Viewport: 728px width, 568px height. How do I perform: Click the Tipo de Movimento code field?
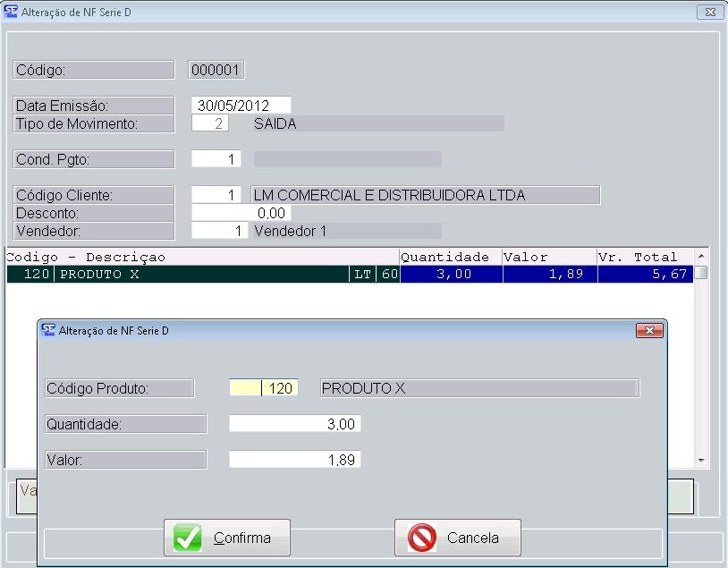pyautogui.click(x=216, y=124)
